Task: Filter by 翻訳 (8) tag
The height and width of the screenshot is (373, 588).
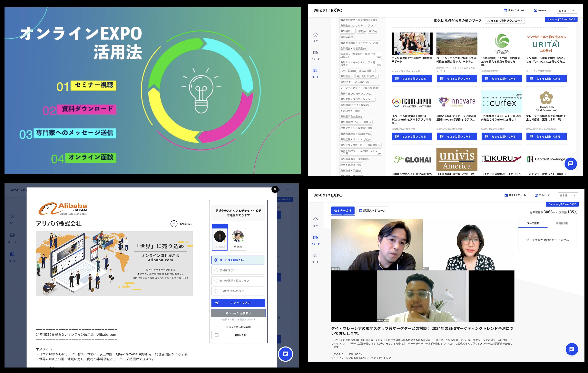Action: tap(373, 31)
